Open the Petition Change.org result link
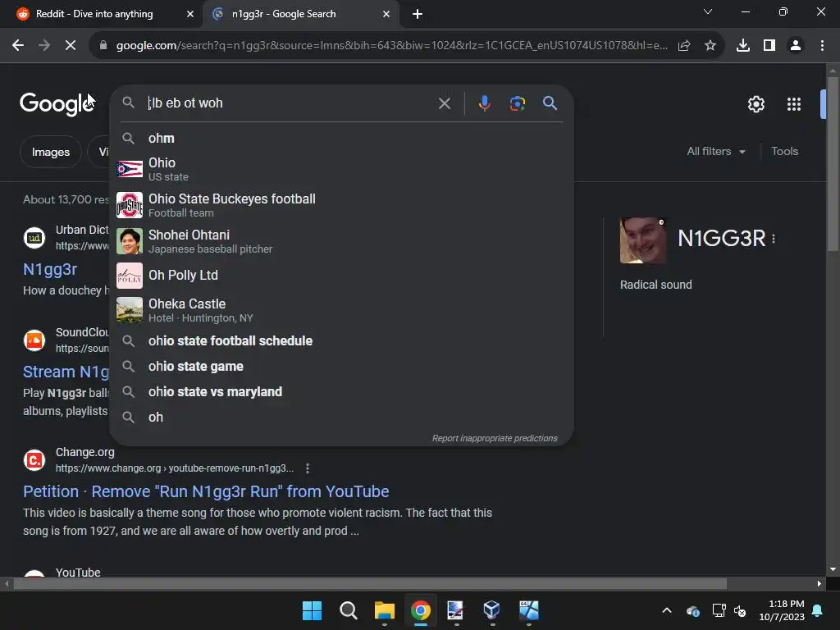 [206, 492]
